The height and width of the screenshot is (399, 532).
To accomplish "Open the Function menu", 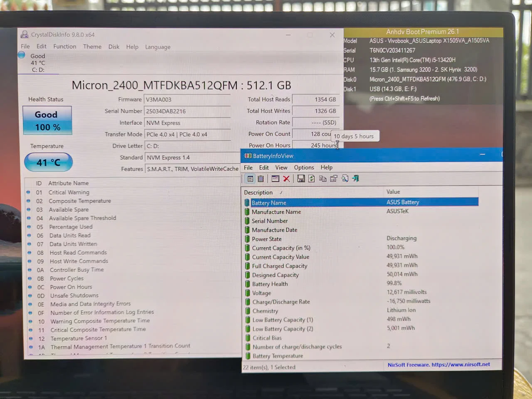I will click(x=65, y=47).
